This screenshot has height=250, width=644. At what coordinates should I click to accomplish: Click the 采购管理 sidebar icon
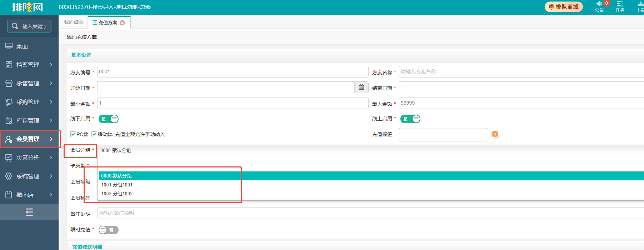pos(9,102)
